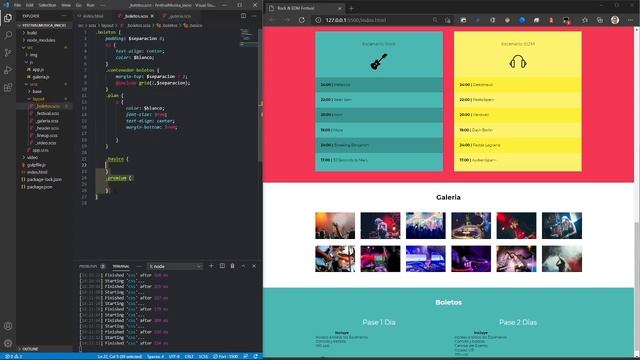The height and width of the screenshot is (360, 640).
Task: Open the browser Settings and more menu
Action: [630, 20]
